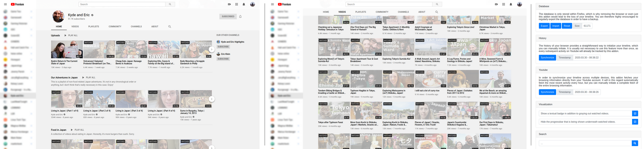Click the search magnifier button on the Videos page

pyautogui.click(x=437, y=4)
